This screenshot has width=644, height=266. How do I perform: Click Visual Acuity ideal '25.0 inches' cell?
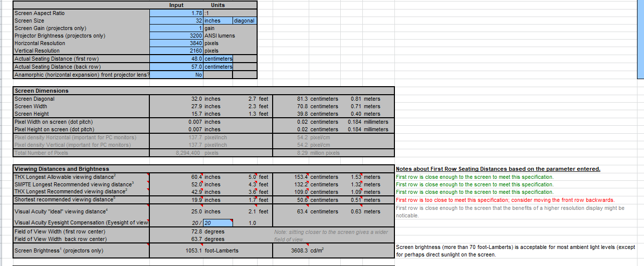click(206, 211)
